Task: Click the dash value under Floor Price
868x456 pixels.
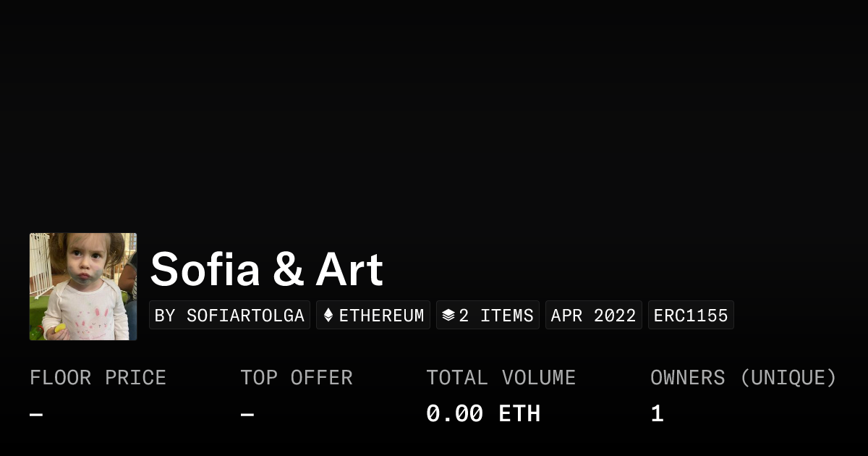Action: point(36,414)
